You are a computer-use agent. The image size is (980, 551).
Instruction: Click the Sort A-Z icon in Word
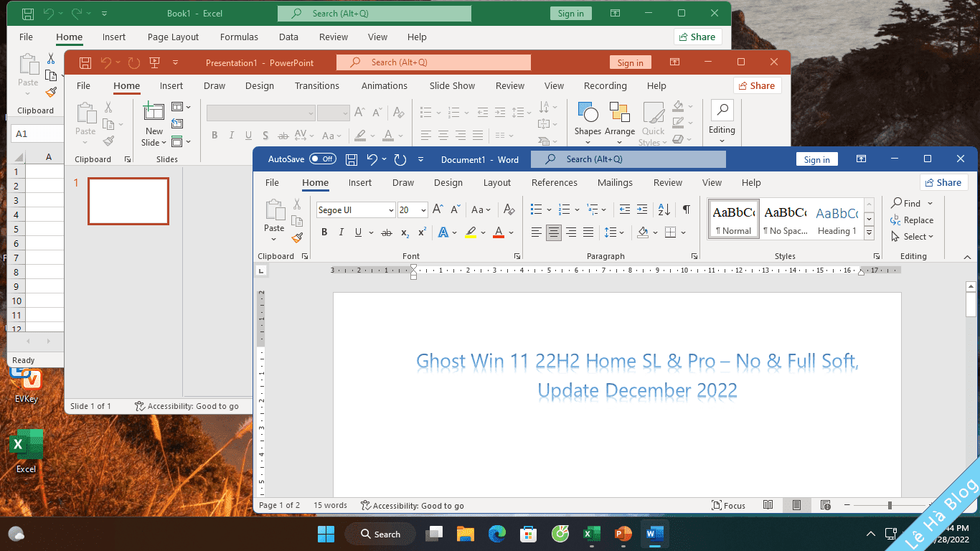point(664,209)
